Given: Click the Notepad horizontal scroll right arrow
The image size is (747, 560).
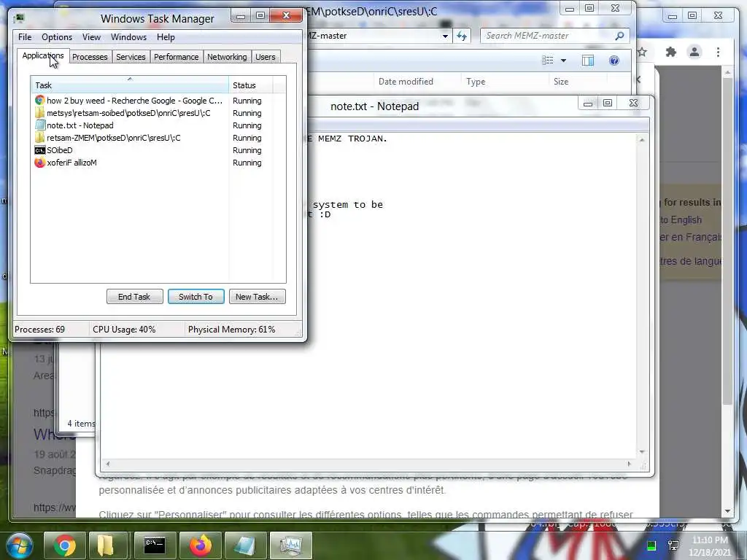Looking at the screenshot, I should tap(630, 464).
